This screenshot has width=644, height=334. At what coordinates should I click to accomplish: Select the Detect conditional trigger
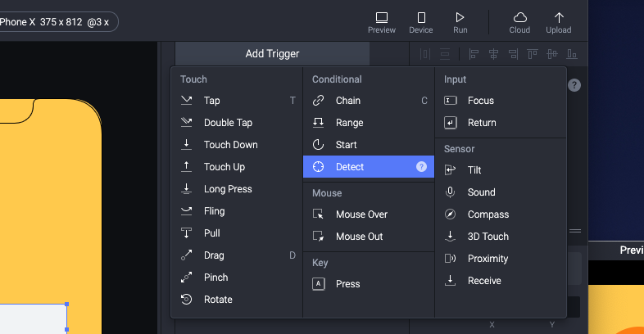(x=369, y=166)
